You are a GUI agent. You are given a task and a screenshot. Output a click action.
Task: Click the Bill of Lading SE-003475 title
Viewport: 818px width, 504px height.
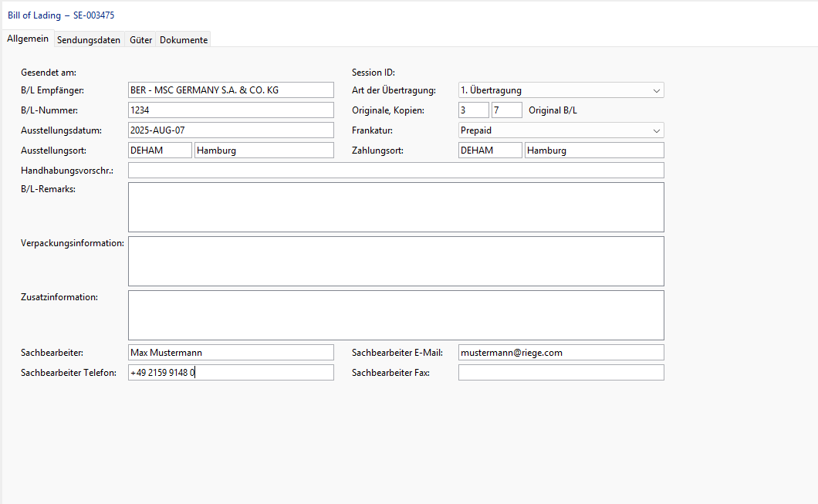point(61,15)
